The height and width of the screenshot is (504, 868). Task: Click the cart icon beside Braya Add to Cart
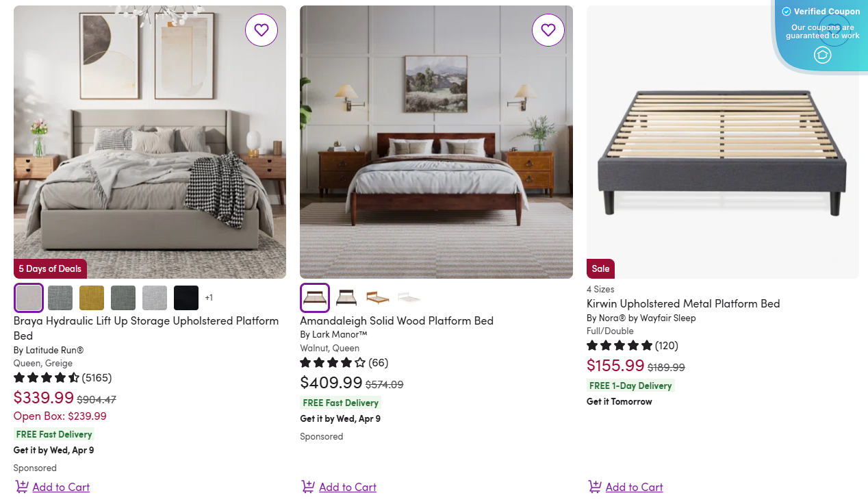pyautogui.click(x=21, y=486)
